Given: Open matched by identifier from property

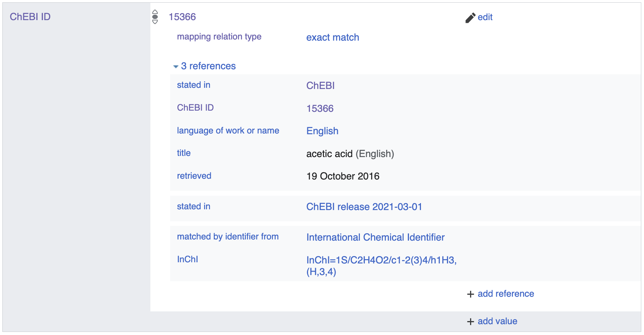Looking at the screenshot, I should pyautogui.click(x=228, y=237).
